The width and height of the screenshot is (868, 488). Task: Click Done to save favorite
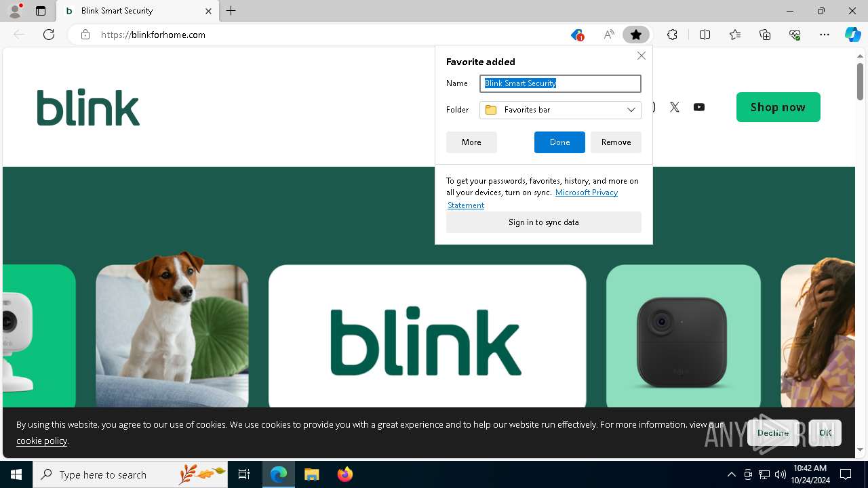tap(559, 142)
